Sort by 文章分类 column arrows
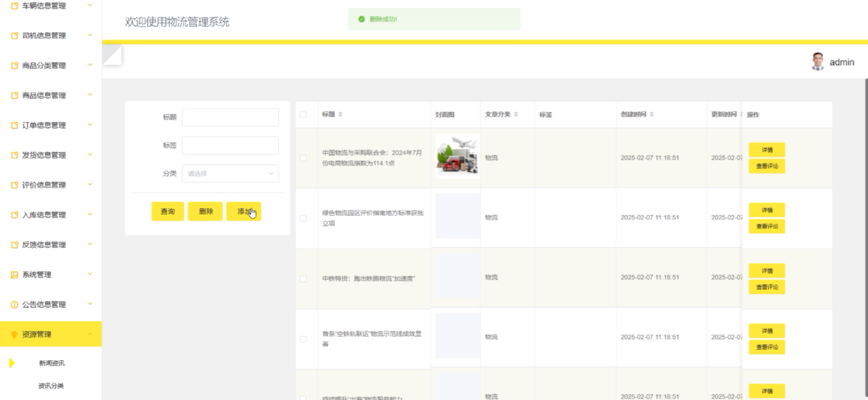The height and width of the screenshot is (400, 868). pyautogui.click(x=516, y=114)
